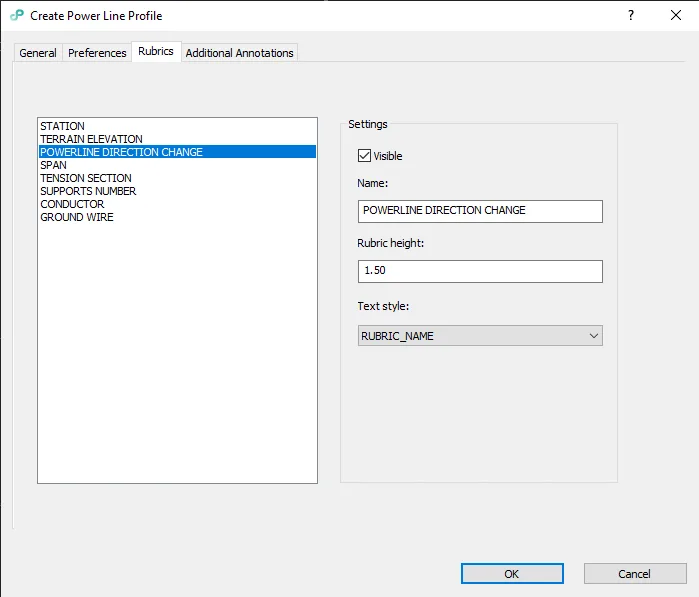Screen dimensions: 699x597
Task: Click the Rubric height field
Action: (480, 272)
